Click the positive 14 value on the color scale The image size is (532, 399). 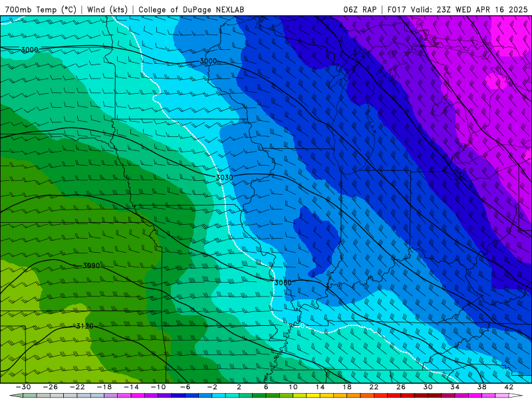point(320,387)
